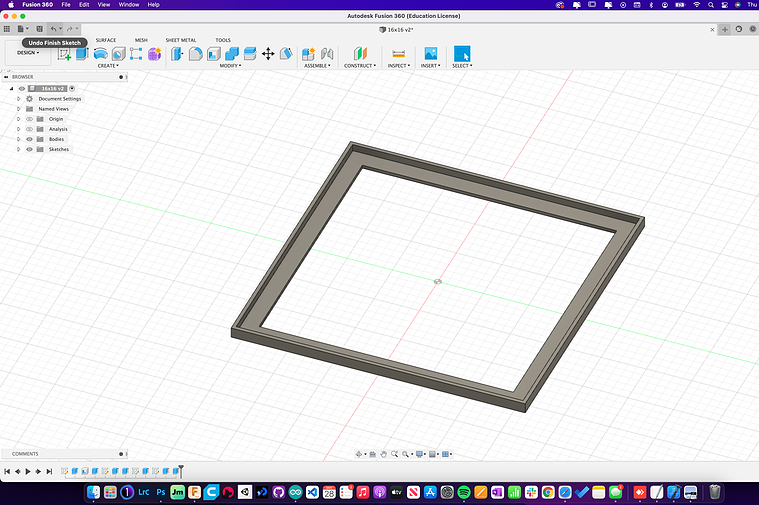Viewport: 759px width, 505px height.
Task: Jump to the timeline beginning
Action: (7, 472)
